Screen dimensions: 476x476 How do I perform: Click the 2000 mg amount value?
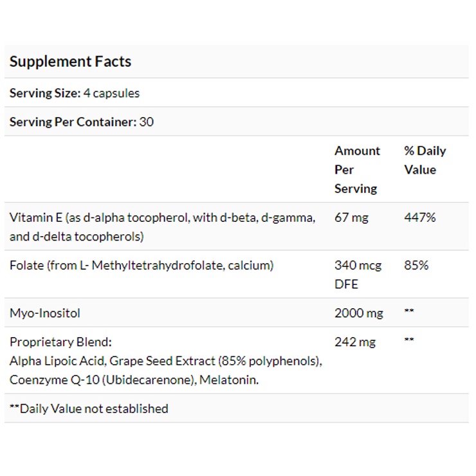[358, 313]
